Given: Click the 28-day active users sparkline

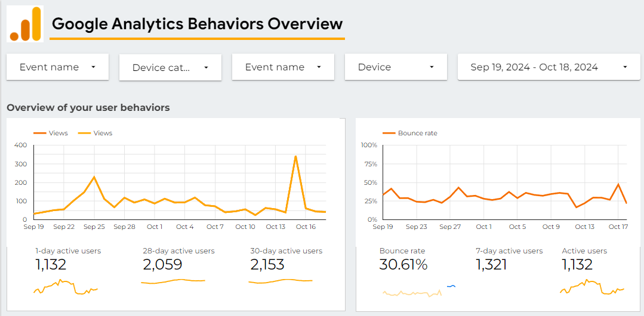Looking at the screenshot, I should point(173,281).
